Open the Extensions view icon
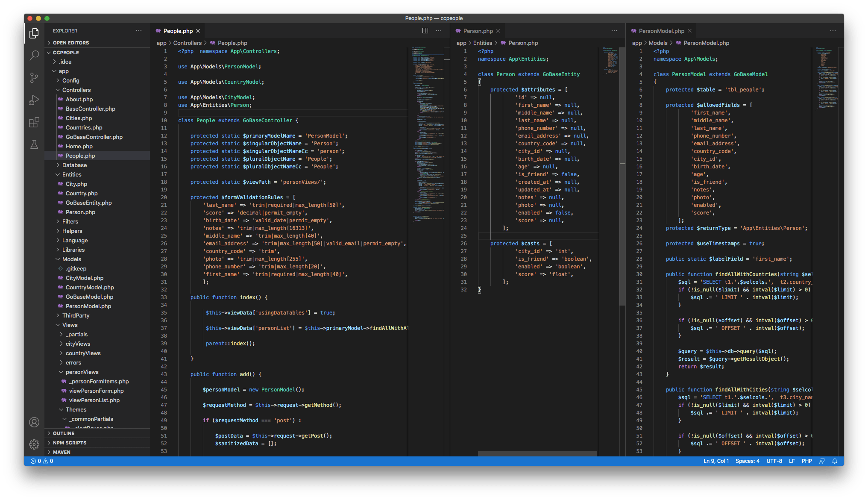The image size is (868, 500). click(34, 123)
